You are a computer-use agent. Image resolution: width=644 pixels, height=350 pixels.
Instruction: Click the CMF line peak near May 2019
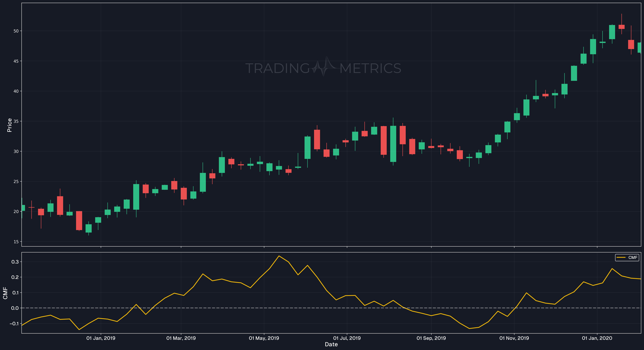click(279, 256)
